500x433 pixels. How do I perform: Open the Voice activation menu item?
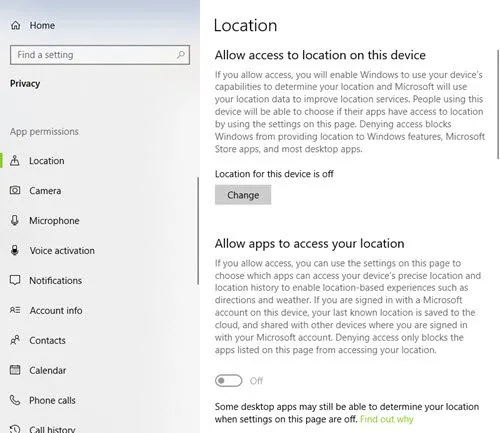coord(62,250)
